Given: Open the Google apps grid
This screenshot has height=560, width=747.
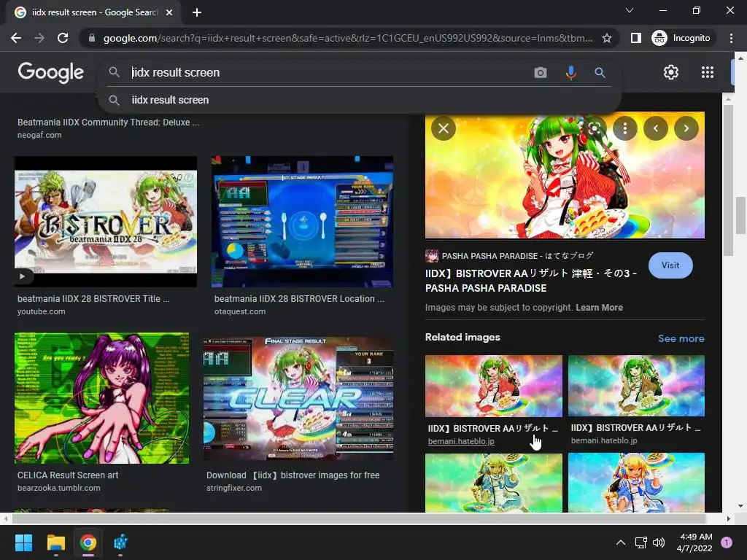Looking at the screenshot, I should click(x=708, y=72).
